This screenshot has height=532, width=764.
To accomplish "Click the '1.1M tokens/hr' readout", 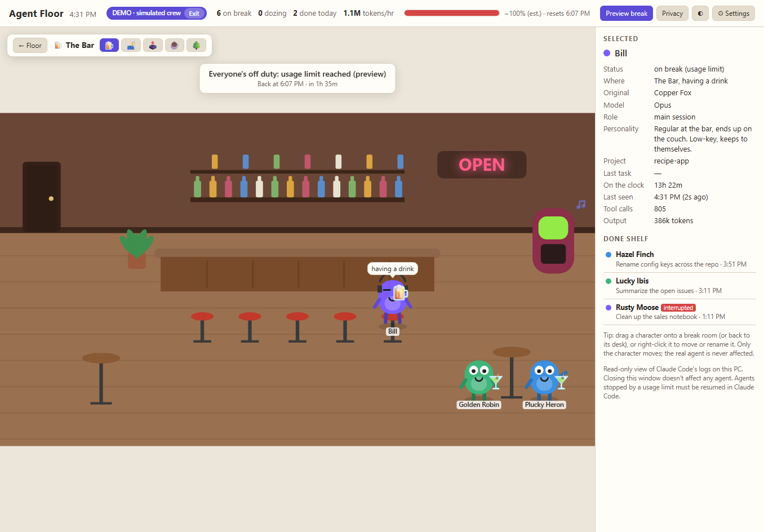I will point(368,14).
